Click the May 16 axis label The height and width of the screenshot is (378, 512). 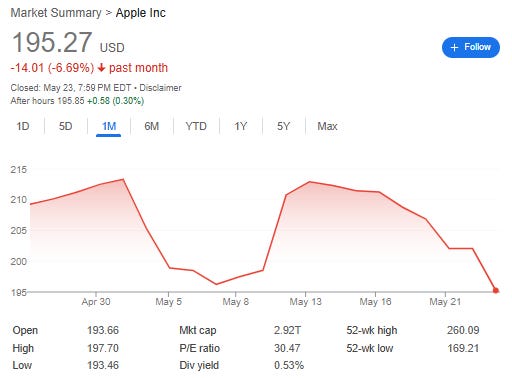pos(375,302)
